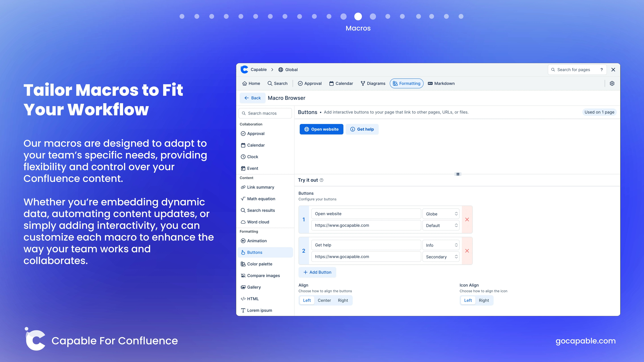Open Calendar tab in navigation
Screen dimensions: 644x362
341,83
